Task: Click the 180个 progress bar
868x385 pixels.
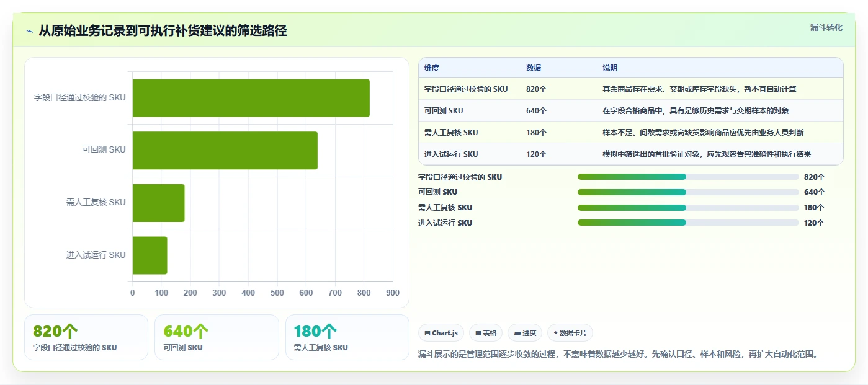Action: coord(688,207)
